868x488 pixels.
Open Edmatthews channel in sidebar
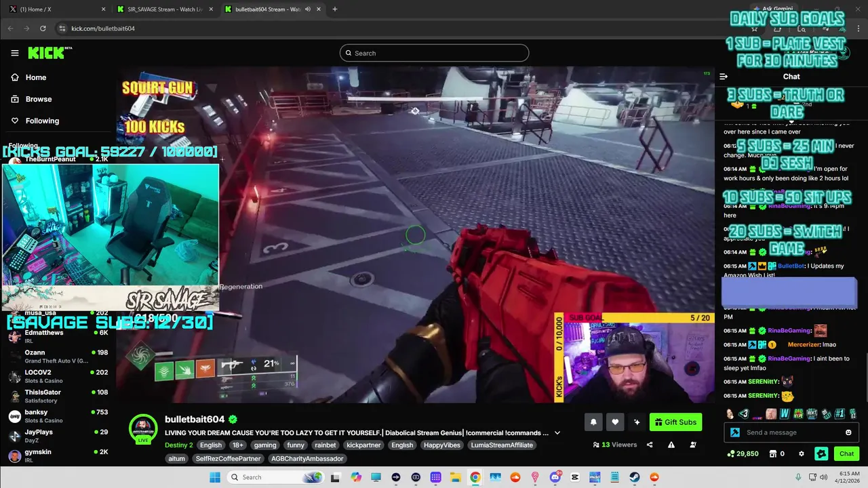(58, 336)
